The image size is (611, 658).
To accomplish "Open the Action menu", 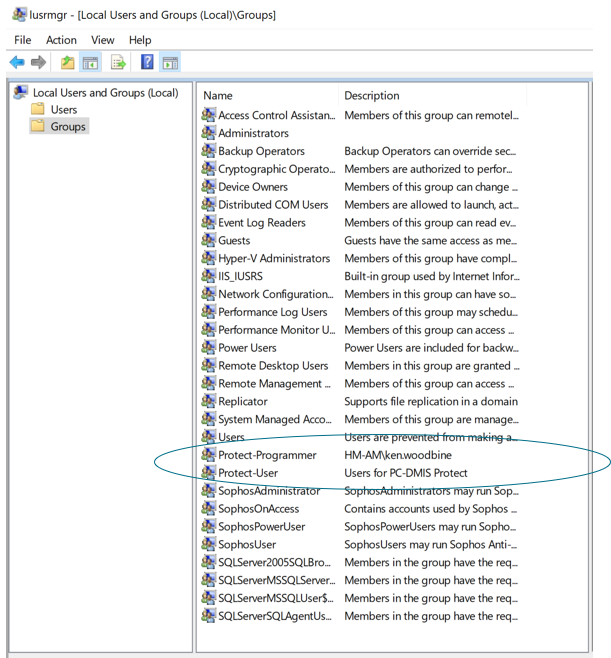I will [x=61, y=40].
